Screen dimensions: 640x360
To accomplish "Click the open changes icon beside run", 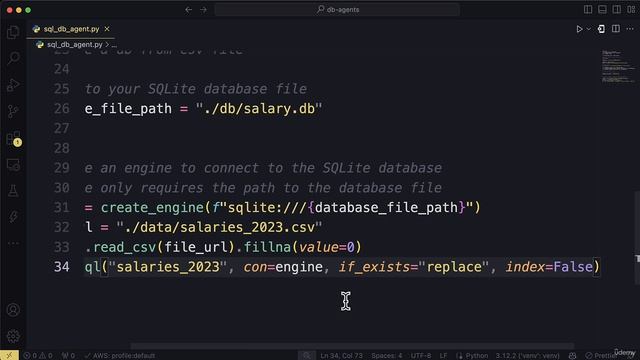I will click(601, 29).
